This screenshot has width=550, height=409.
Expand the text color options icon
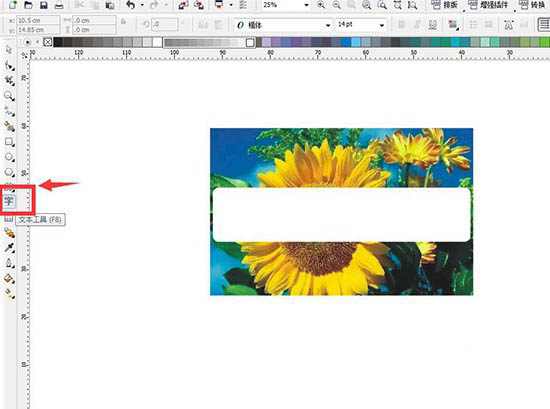pos(453,25)
